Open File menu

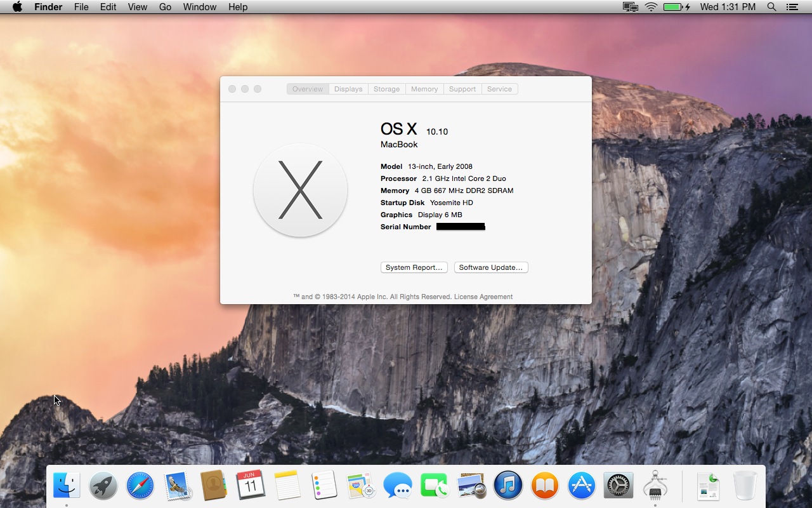pos(81,7)
